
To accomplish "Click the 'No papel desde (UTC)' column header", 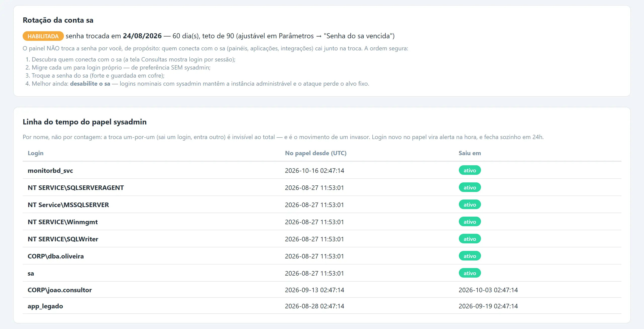I will click(x=316, y=153).
